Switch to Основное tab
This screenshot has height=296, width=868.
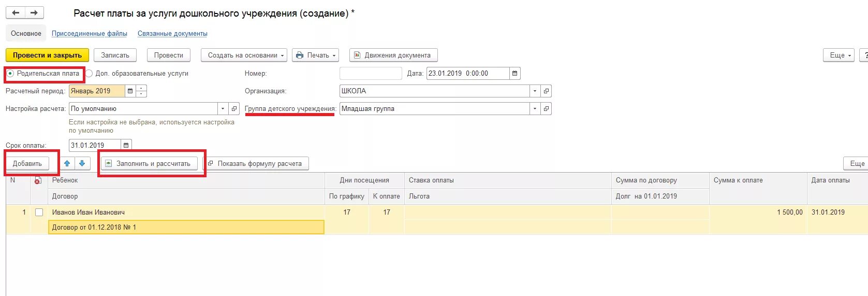coord(26,34)
